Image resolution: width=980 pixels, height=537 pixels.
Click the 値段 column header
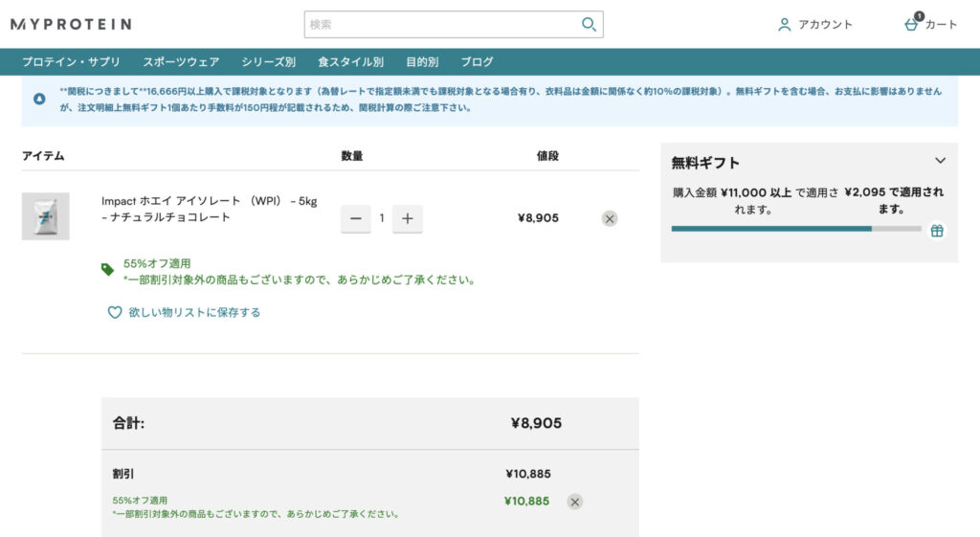pyautogui.click(x=547, y=156)
